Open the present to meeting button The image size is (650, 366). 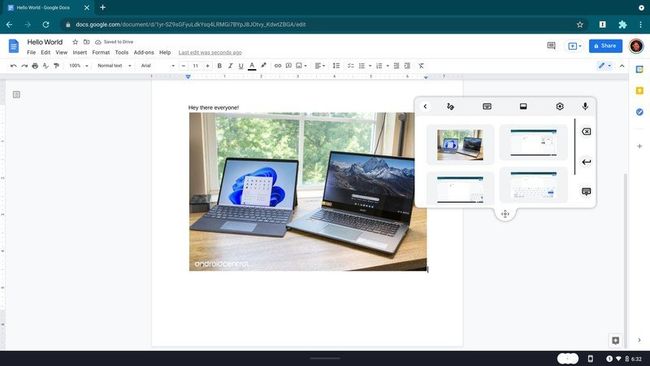tap(574, 46)
